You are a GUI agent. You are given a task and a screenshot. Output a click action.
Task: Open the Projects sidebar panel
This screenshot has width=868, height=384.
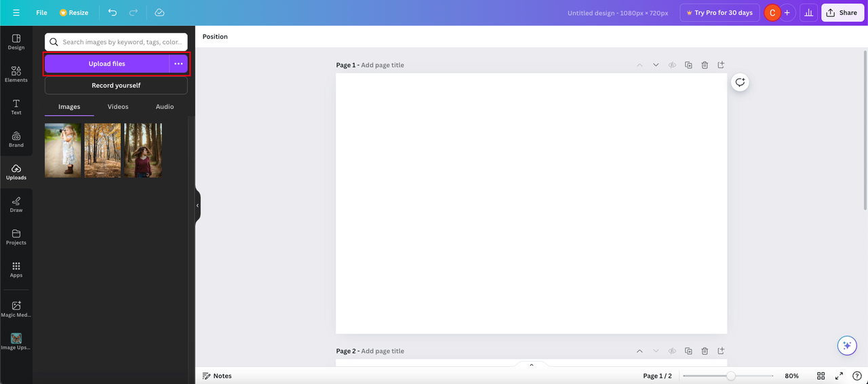point(16,237)
